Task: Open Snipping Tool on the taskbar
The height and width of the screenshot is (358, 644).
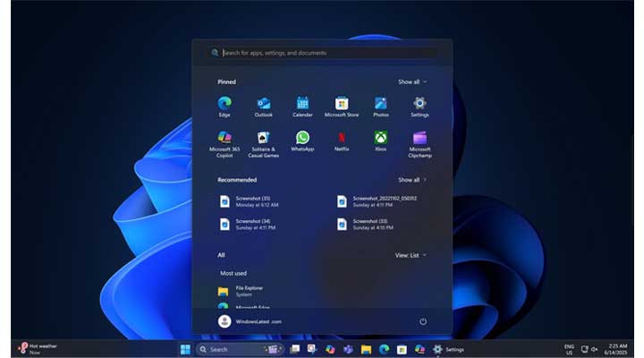Action: (312, 349)
